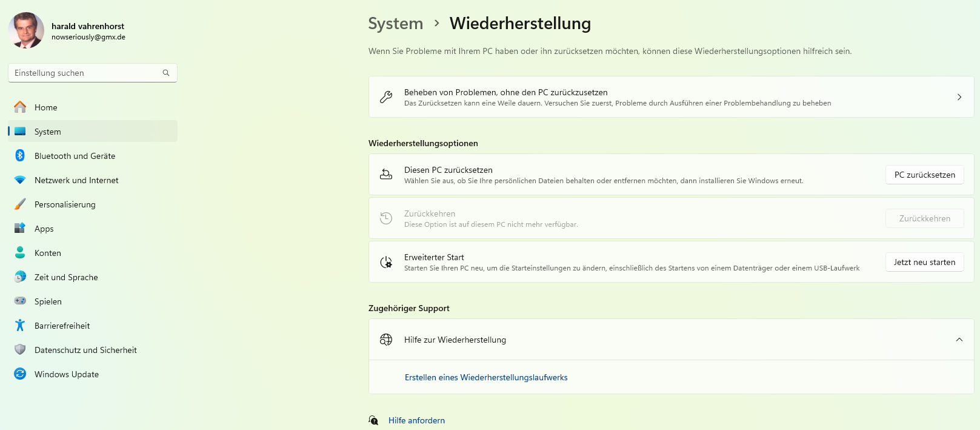Image resolution: width=980 pixels, height=430 pixels.
Task: Click System in the breadcrumb
Action: pos(396,24)
